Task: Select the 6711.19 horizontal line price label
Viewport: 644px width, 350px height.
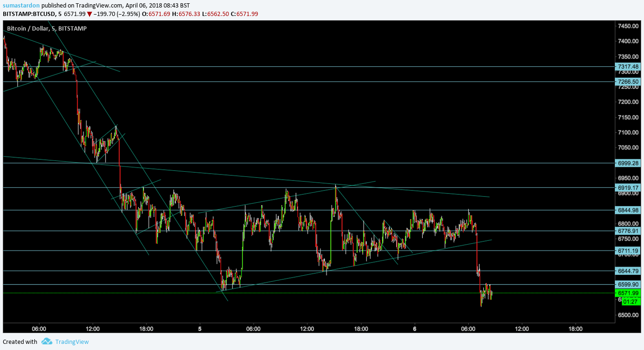Action: pos(628,251)
